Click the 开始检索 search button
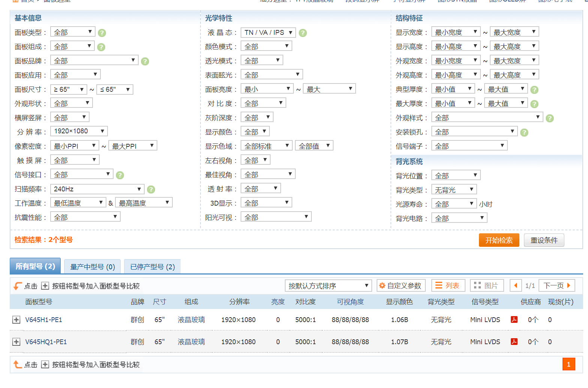Screen dimensions: 588x388 [499, 240]
